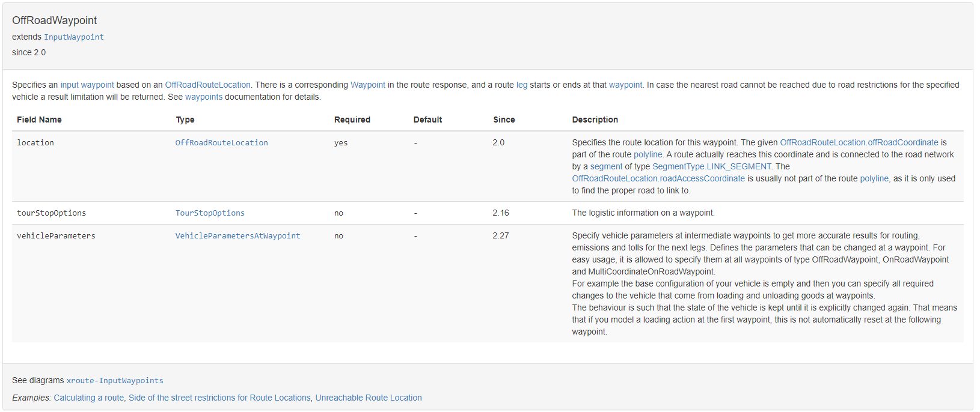980x412 pixels.
Task: Open the 'Calculating a route' example
Action: pos(88,398)
